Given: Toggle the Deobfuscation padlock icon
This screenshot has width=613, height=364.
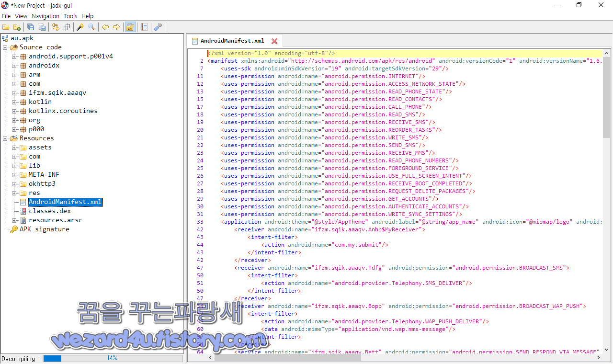Looking at the screenshot, I should point(130,27).
